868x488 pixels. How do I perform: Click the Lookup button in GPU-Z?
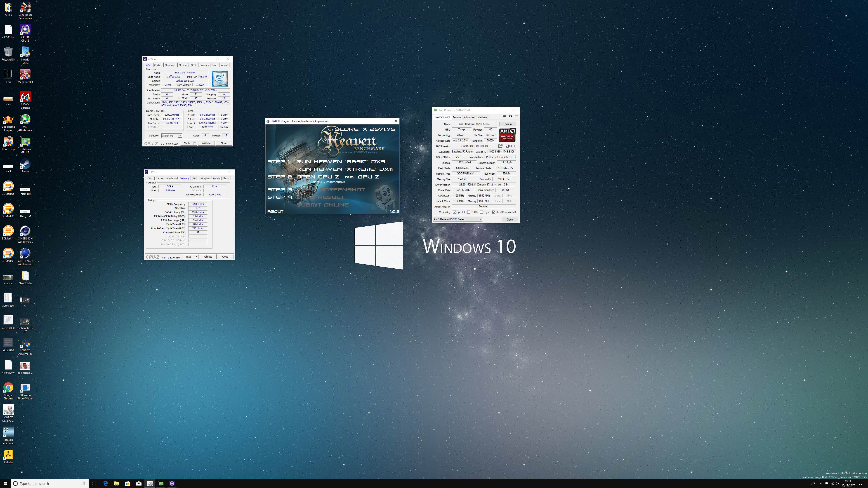[507, 124]
